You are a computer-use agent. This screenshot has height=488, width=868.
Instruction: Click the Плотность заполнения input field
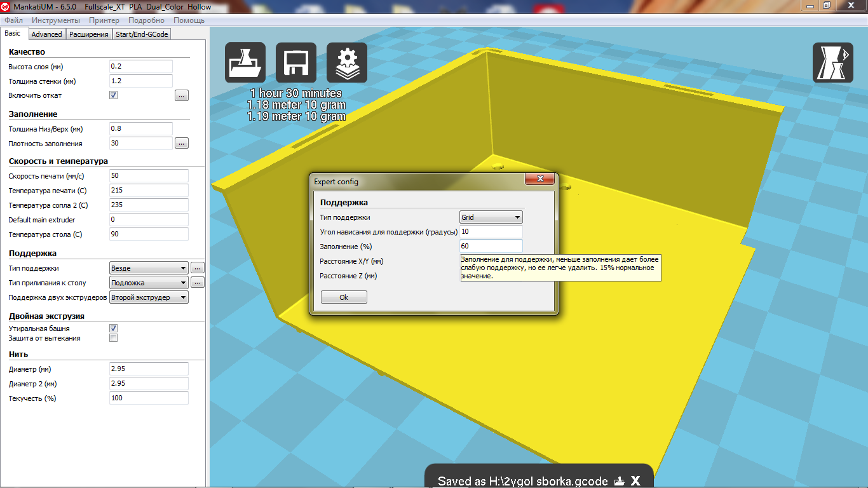(141, 144)
